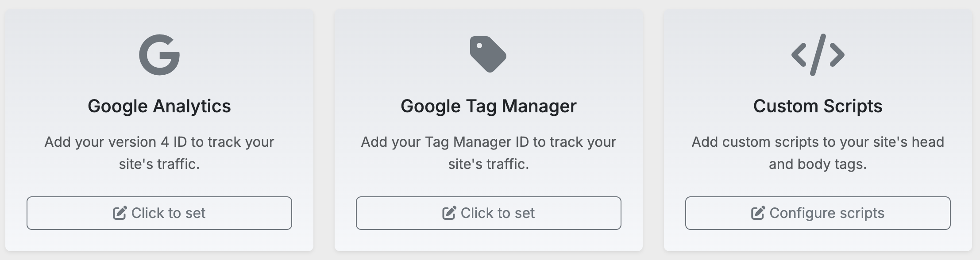Click the tag icon above Google Tag Manager

(x=488, y=54)
